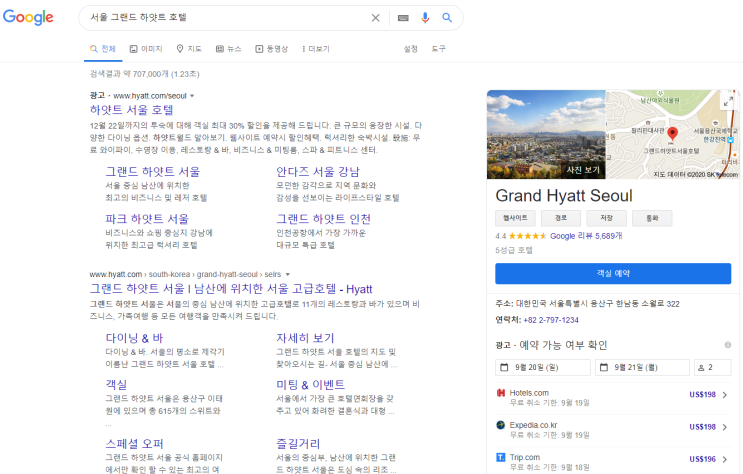Click the blue 객실 예약 booking button
Viewport: 743px width, 474px height.
[613, 273]
